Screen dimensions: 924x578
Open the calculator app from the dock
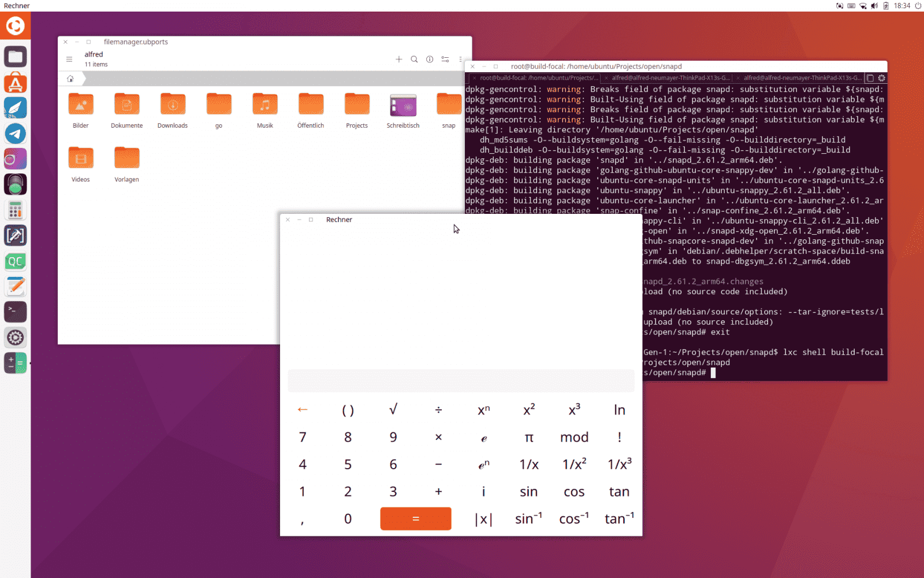pyautogui.click(x=15, y=210)
